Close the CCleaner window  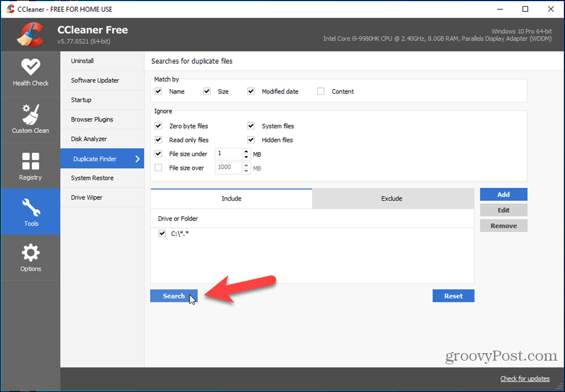[x=551, y=9]
